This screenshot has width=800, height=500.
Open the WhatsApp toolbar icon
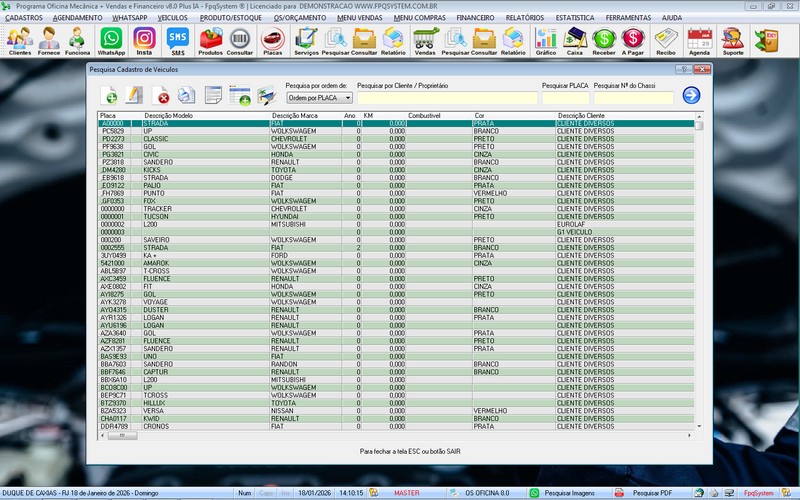coord(111,40)
